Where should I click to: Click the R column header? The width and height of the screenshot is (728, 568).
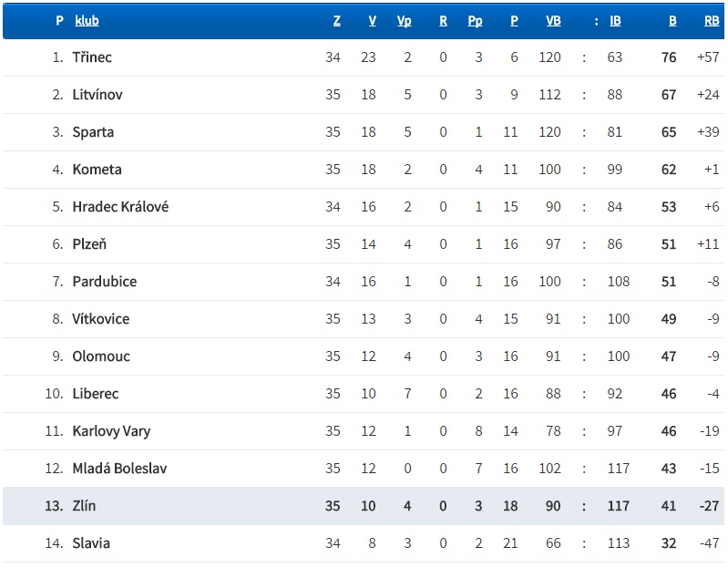pos(444,20)
